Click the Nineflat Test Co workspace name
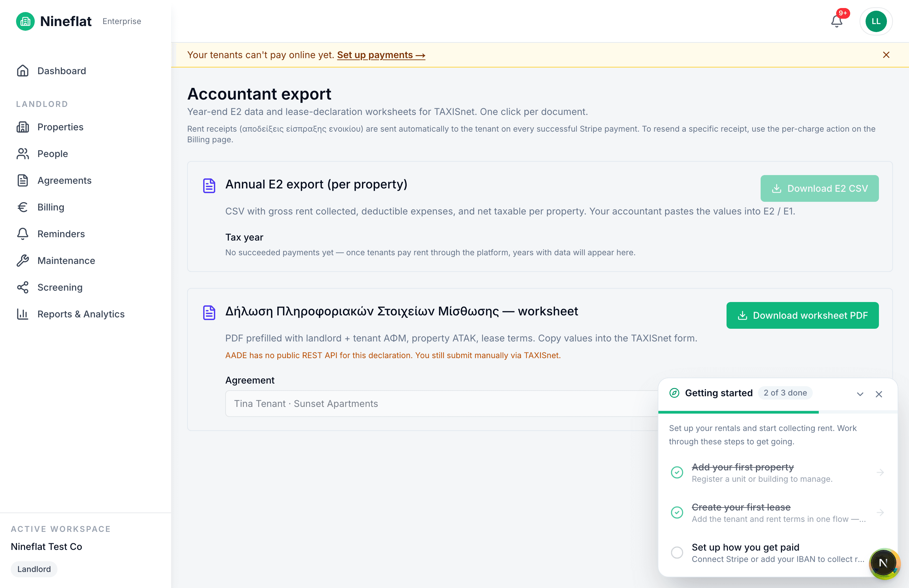 [46, 547]
